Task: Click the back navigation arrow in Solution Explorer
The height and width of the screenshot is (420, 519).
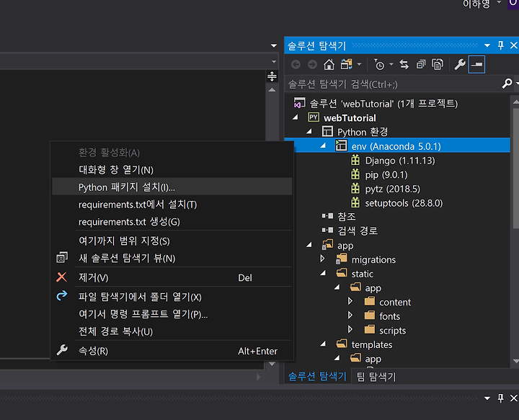Action: [x=296, y=65]
